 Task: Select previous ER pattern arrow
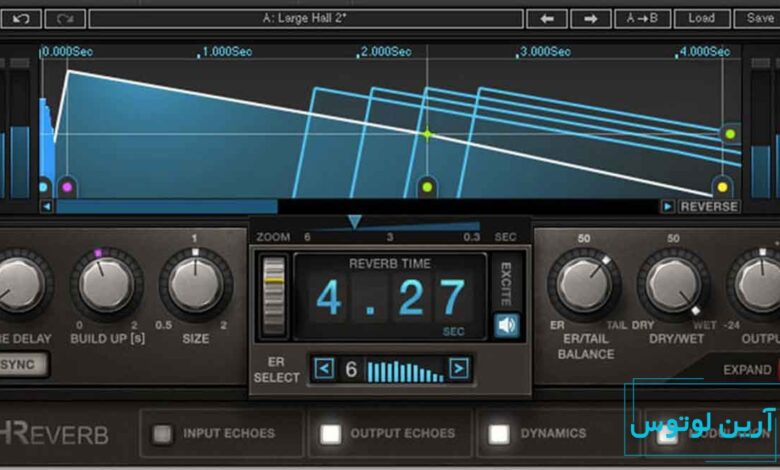tap(324, 370)
